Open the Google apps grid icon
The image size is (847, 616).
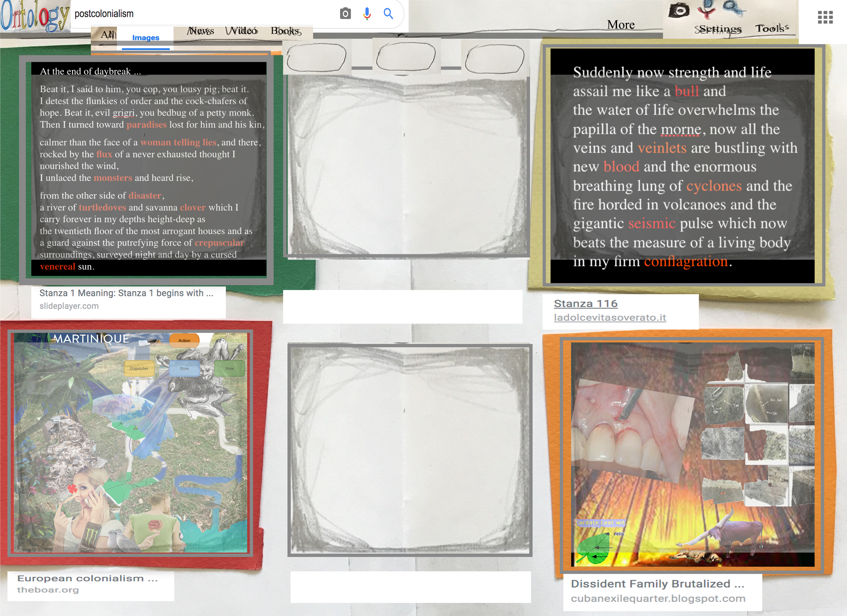click(825, 17)
